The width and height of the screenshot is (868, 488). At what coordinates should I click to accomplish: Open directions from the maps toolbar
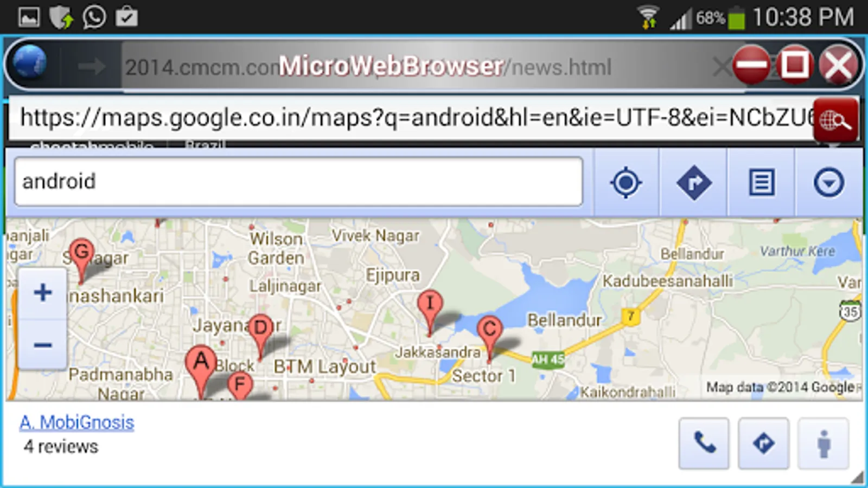pyautogui.click(x=694, y=182)
